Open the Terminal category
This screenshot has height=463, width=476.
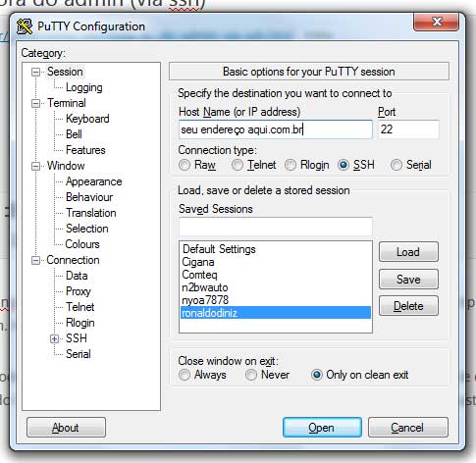click(67, 103)
